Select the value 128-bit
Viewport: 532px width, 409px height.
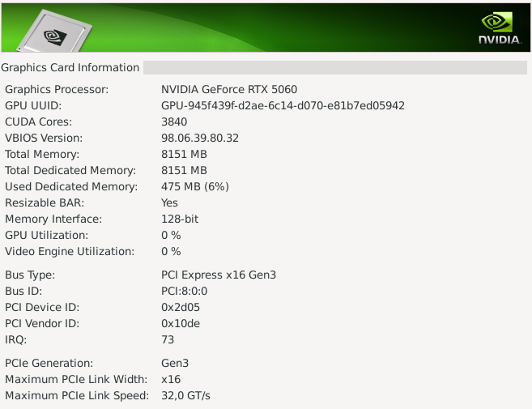coord(180,219)
